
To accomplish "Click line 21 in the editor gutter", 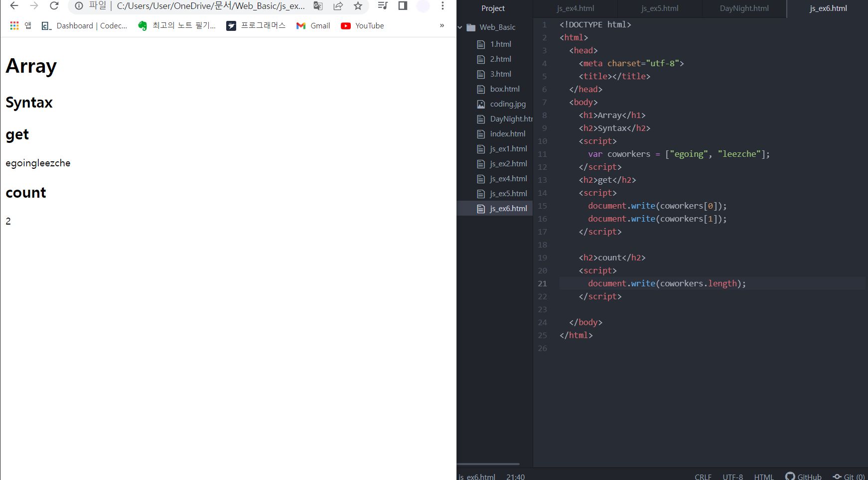I will pos(543,284).
